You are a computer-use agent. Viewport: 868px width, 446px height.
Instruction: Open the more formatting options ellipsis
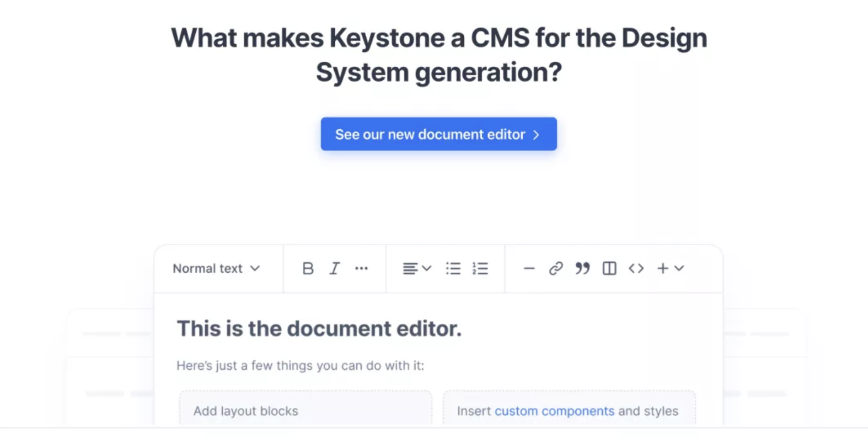point(361,268)
